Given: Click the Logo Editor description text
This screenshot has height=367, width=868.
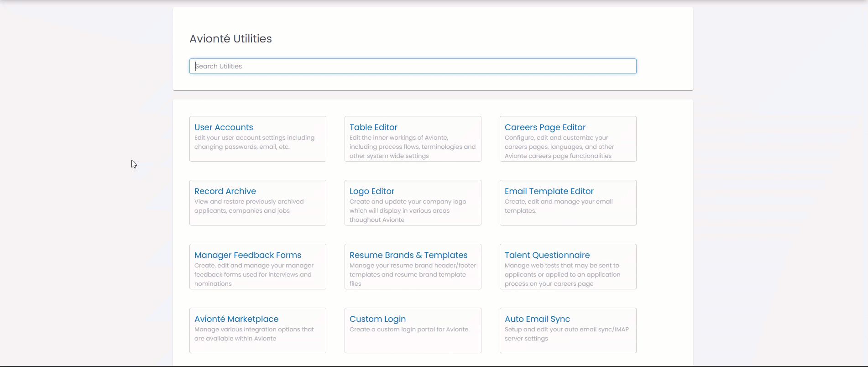Looking at the screenshot, I should 408,211.
